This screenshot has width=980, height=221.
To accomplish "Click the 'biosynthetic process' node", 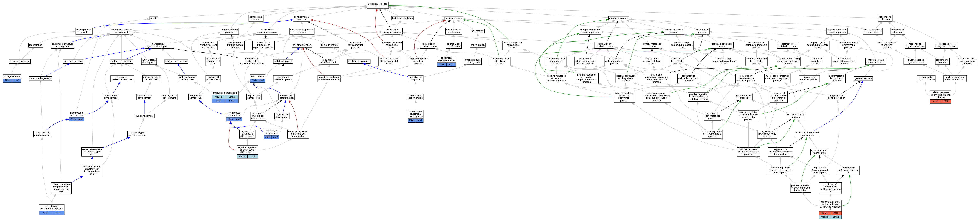I will [702, 31].
